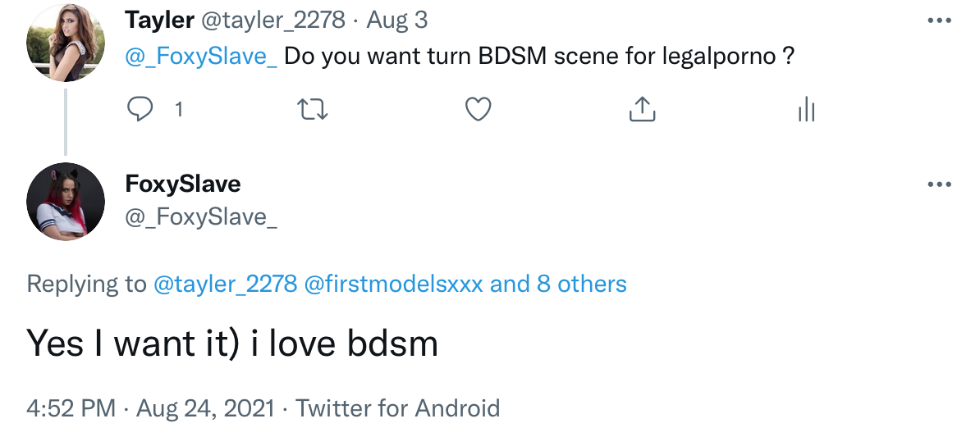Retweet Tayler's tweet
This screenshot has width=980, height=446.
pos(312,109)
